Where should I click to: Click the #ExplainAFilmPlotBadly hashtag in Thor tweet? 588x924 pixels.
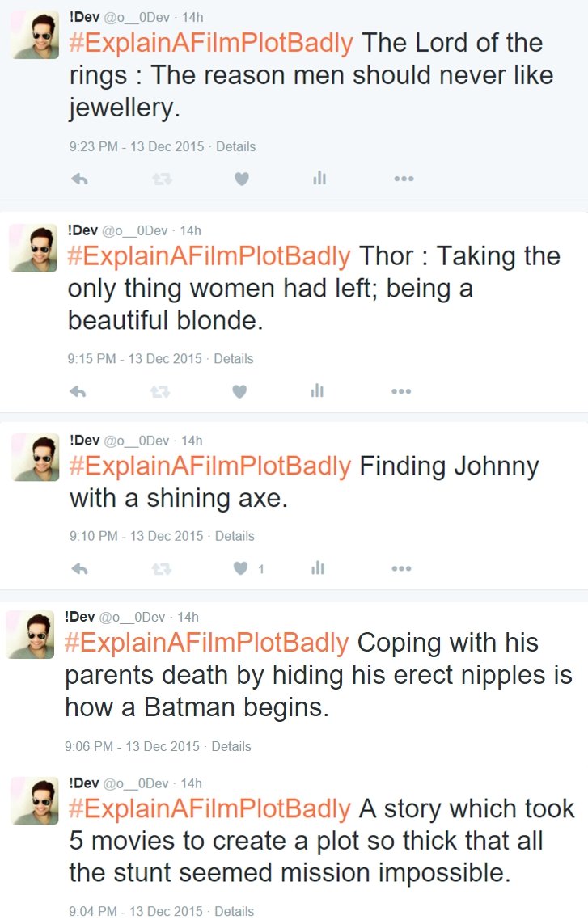click(x=209, y=256)
